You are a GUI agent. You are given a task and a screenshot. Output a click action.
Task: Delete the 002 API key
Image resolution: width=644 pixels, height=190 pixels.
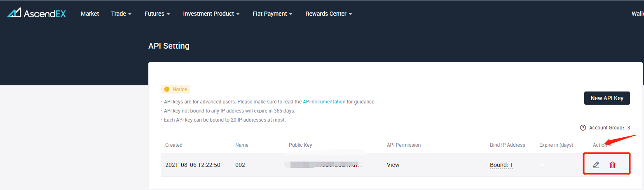point(612,165)
